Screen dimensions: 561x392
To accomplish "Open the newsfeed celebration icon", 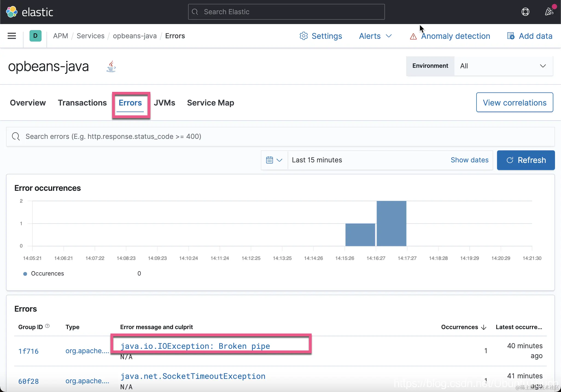I will (549, 12).
